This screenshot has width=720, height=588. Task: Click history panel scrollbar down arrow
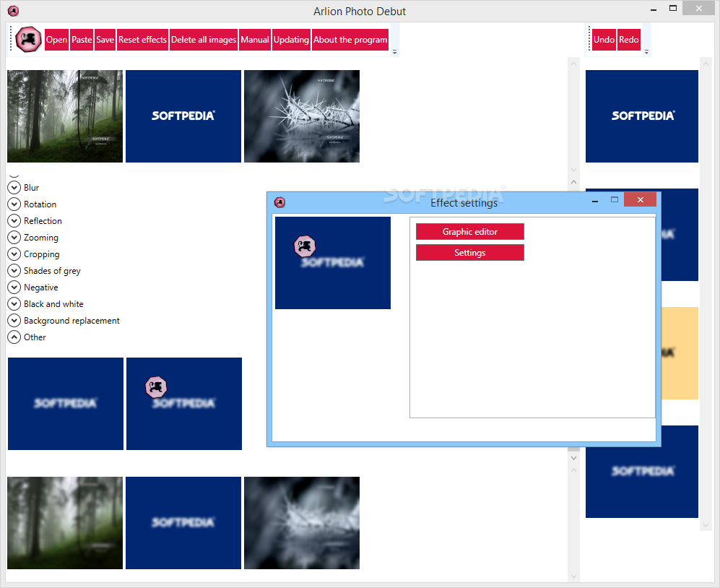tap(706, 525)
